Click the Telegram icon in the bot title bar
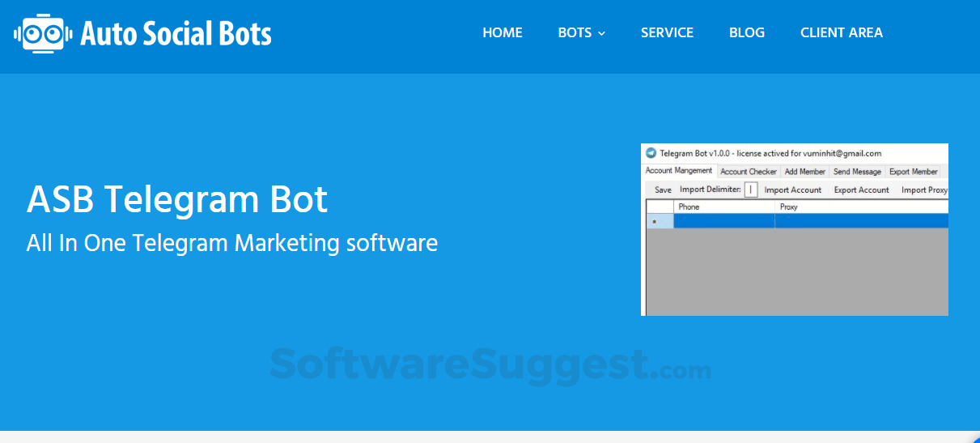Image resolution: width=980 pixels, height=443 pixels. pyautogui.click(x=651, y=153)
